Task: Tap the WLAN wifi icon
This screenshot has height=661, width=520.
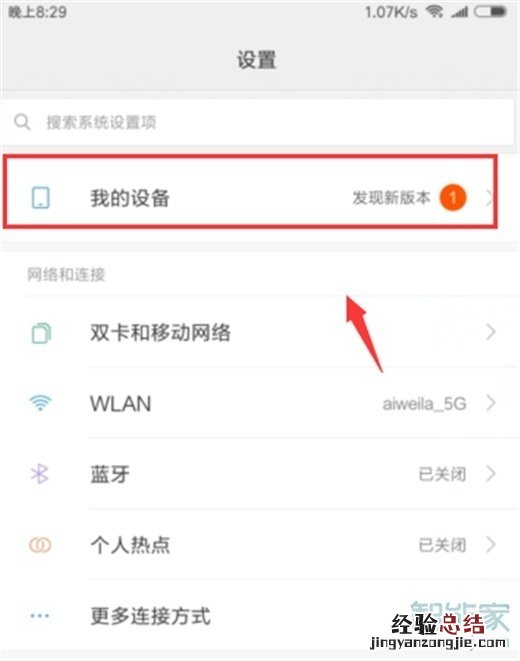Action: (40, 403)
